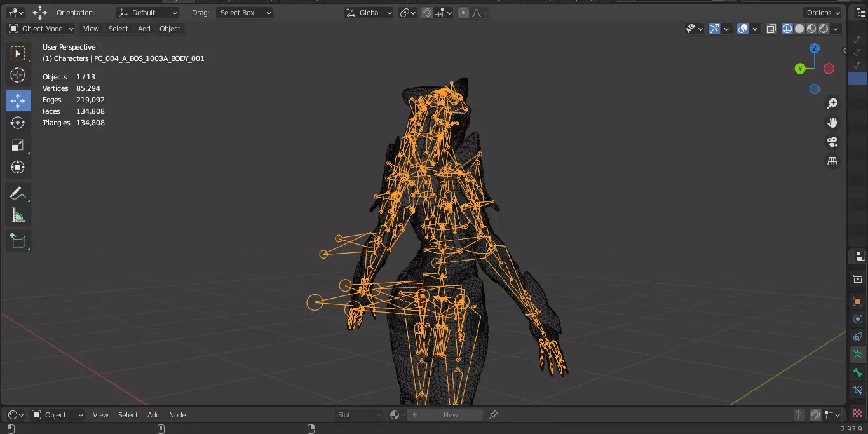Switch to Wireframe shading mode
Screen dimensions: 868x434
click(x=787, y=29)
